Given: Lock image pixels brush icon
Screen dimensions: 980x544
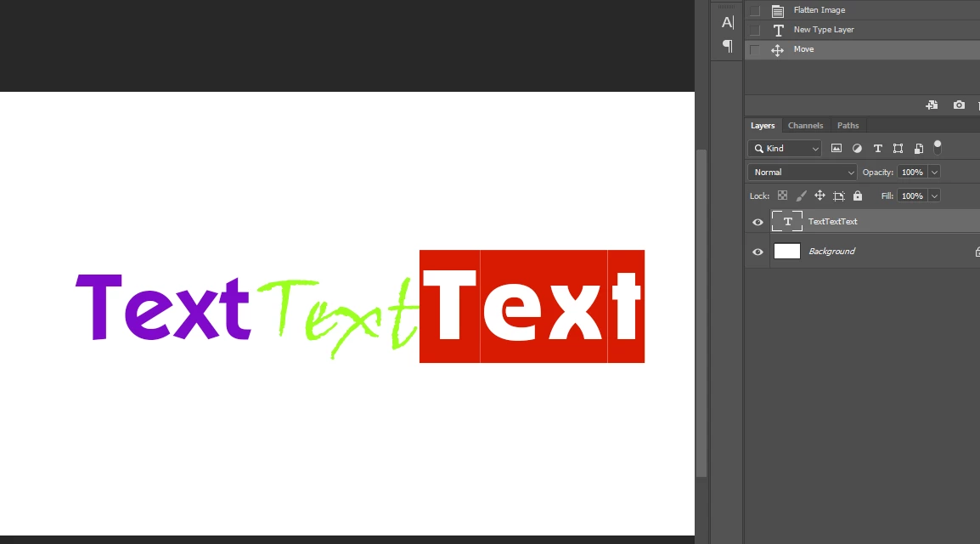Looking at the screenshot, I should [802, 195].
